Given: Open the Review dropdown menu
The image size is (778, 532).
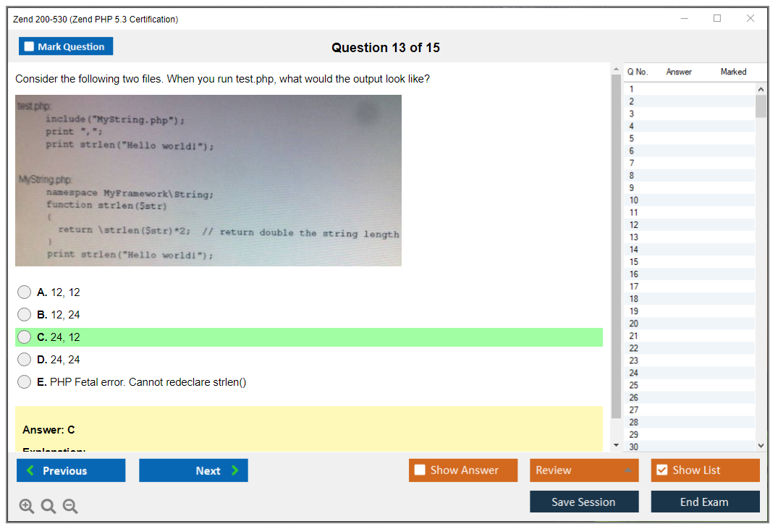Looking at the screenshot, I should click(584, 470).
